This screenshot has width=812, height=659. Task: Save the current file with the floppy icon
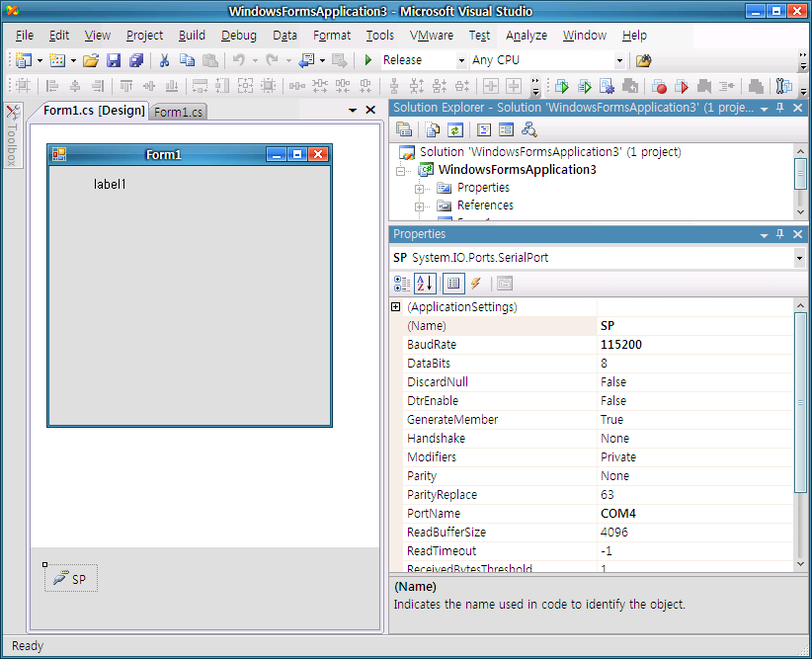tap(114, 60)
